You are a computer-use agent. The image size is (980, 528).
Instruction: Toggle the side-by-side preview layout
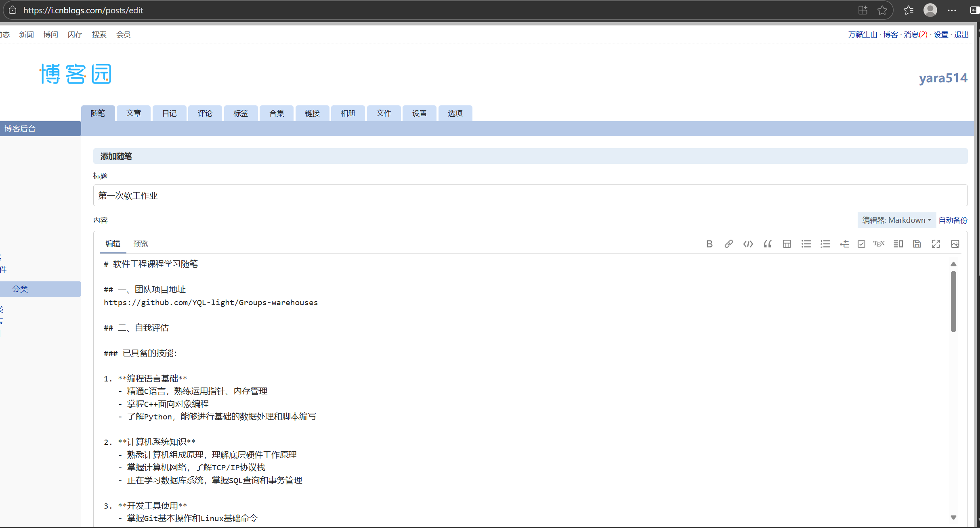click(x=898, y=244)
